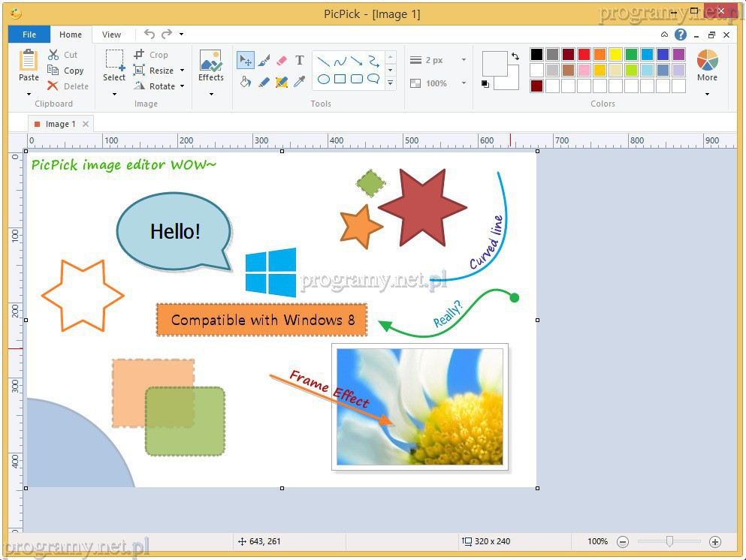The width and height of the screenshot is (746, 560).
Task: Choose the Paint brush tool
Action: click(x=264, y=61)
